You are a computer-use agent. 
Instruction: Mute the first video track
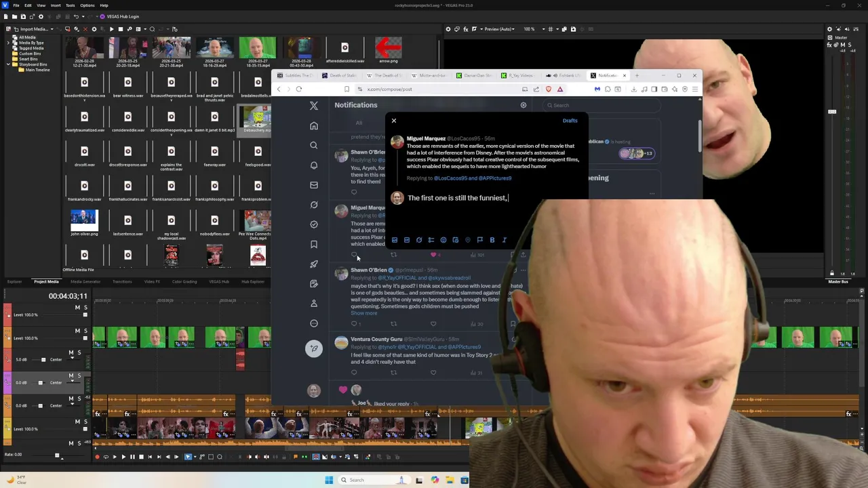(77, 308)
